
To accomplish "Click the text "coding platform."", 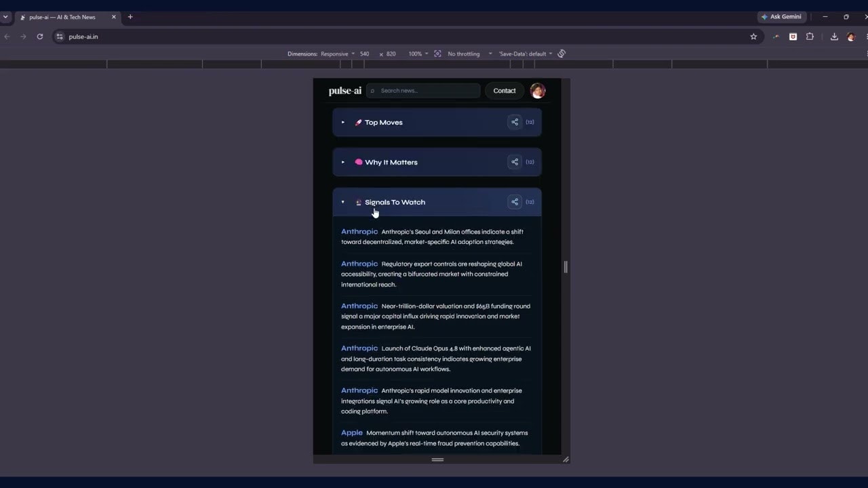I will [x=364, y=411].
